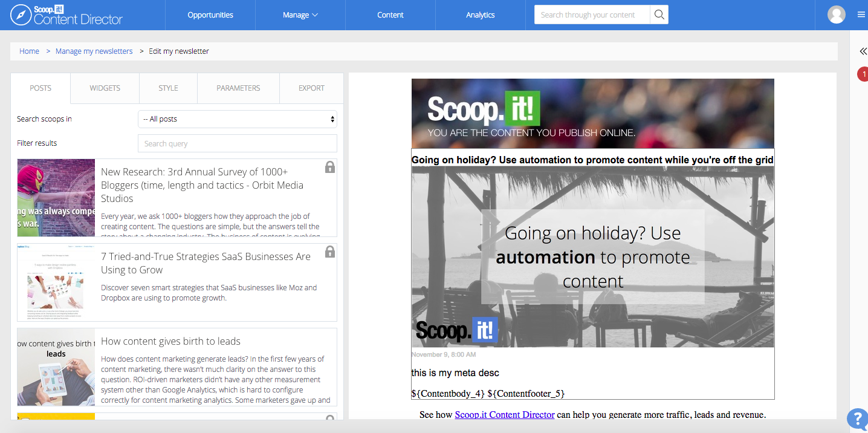The image size is (868, 433).
Task: Click the 'Filter results' label
Action: pyautogui.click(x=37, y=143)
